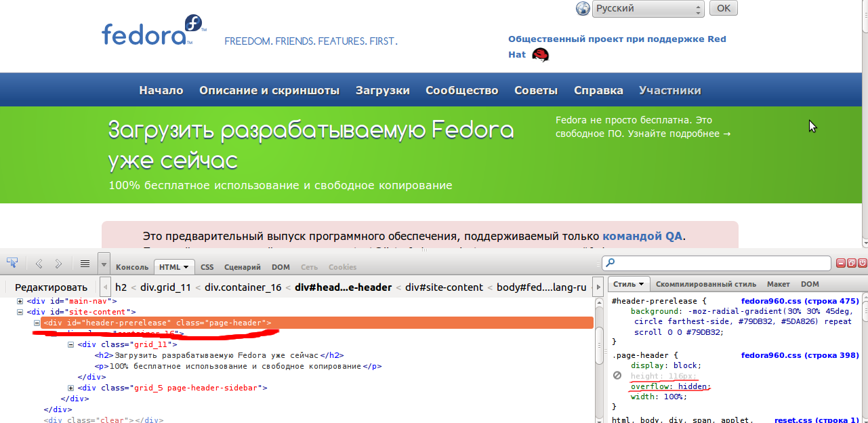Switch to the Cookies panel tab

pos(343,267)
